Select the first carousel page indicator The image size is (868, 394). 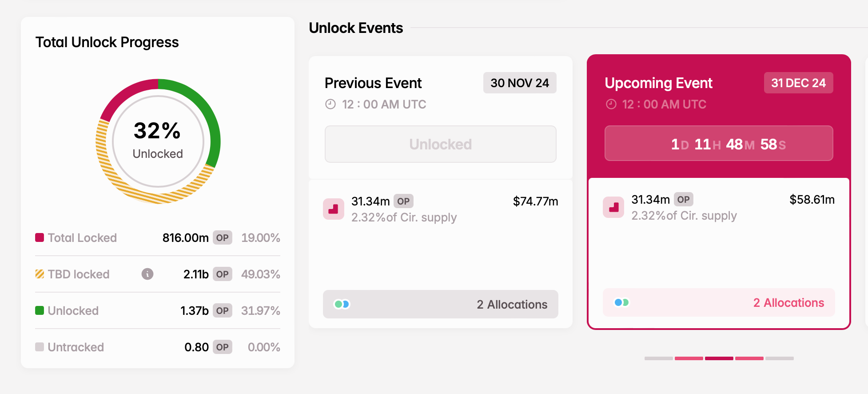tap(658, 358)
